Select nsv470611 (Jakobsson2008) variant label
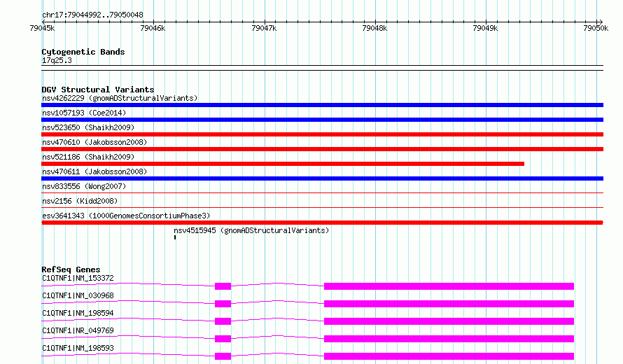Screen dimensions: 623x364 [94, 171]
